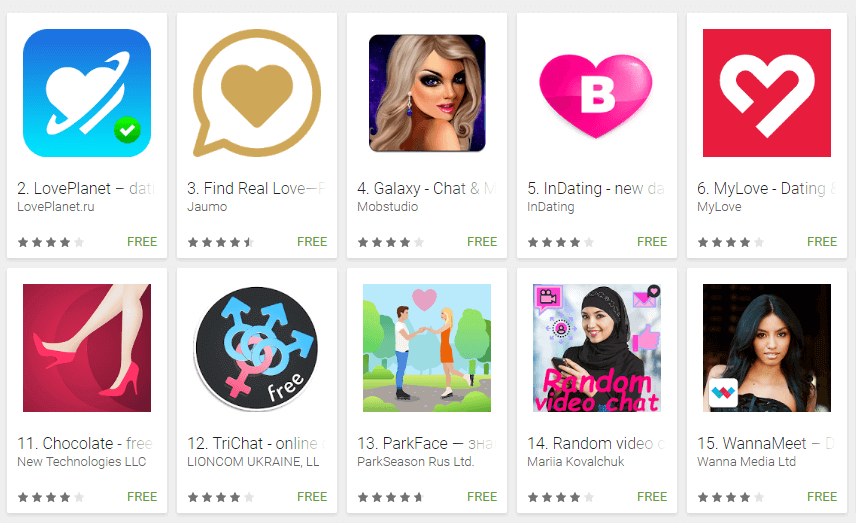Click FREE button under MyLove

tap(822, 241)
